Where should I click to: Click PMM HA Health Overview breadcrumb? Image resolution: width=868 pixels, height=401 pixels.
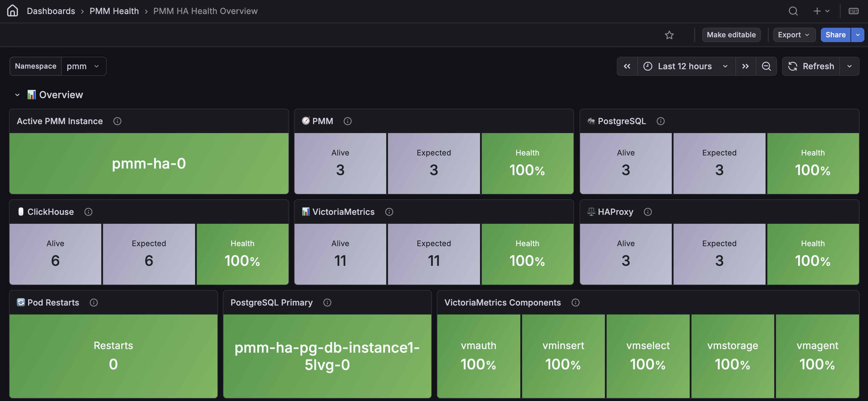pyautogui.click(x=206, y=11)
